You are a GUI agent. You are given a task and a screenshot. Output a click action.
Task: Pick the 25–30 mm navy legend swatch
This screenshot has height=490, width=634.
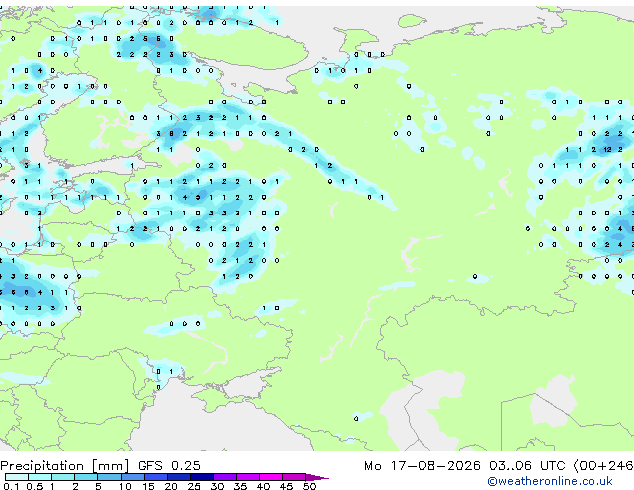coord(202,477)
